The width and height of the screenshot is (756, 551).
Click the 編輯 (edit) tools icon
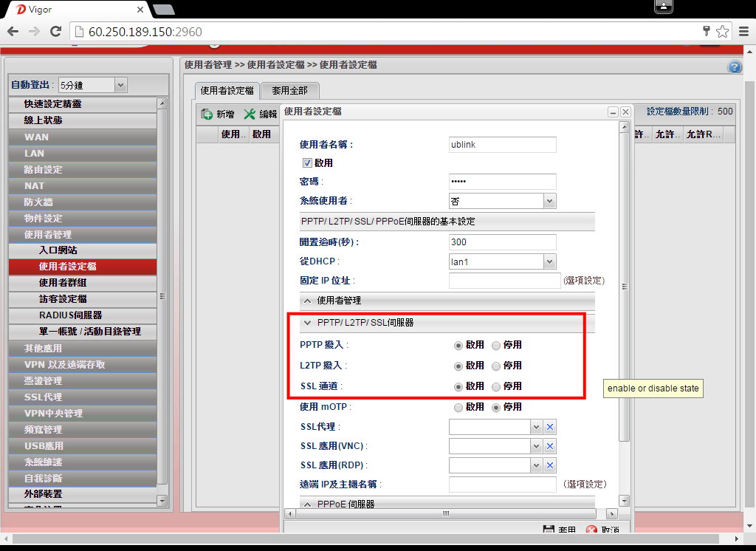tap(250, 114)
